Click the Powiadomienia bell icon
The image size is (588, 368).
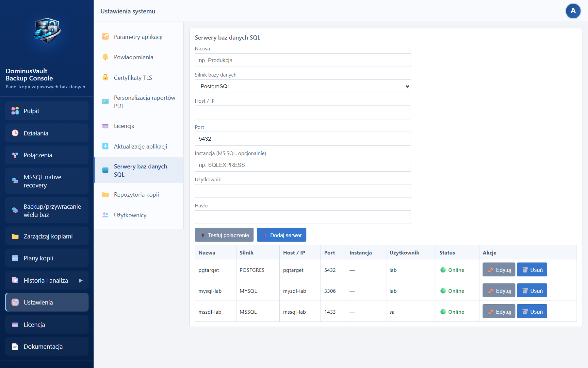click(105, 57)
